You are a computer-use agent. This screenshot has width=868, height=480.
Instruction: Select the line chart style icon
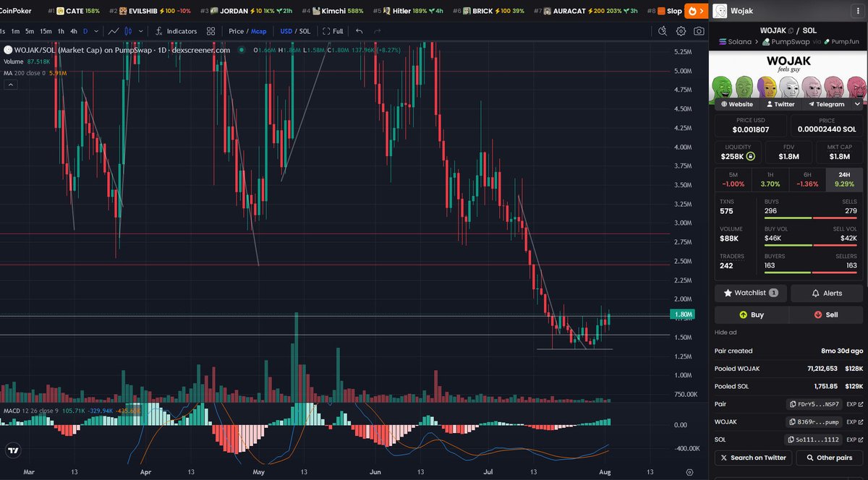click(114, 31)
